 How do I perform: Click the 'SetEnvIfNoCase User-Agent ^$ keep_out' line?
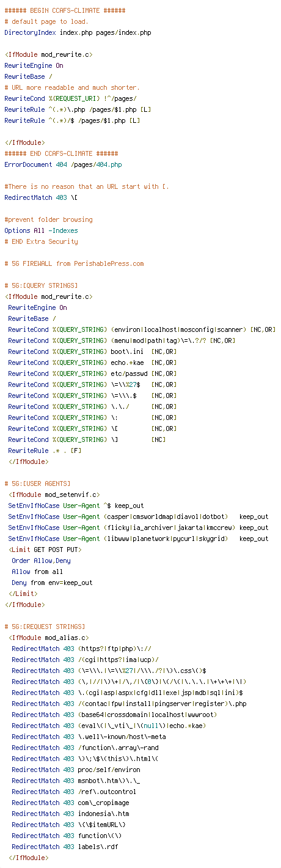[x=76, y=506]
